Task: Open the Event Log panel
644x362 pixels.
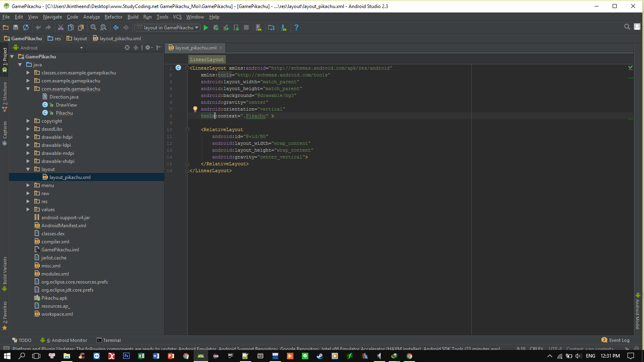Action: click(x=615, y=340)
